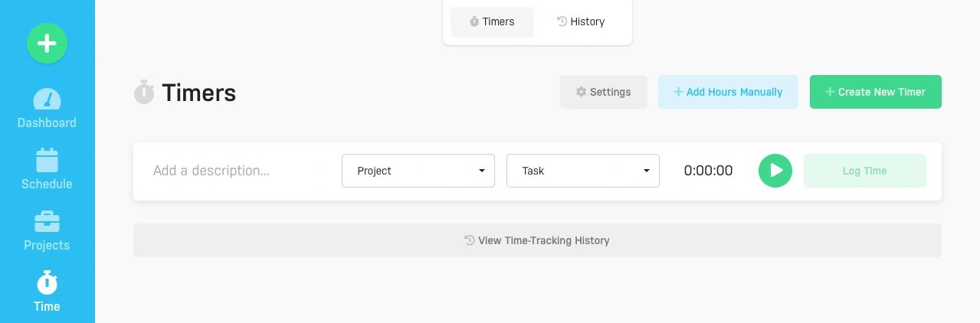Start the timer with the play button
The image size is (980, 323).
pos(775,171)
